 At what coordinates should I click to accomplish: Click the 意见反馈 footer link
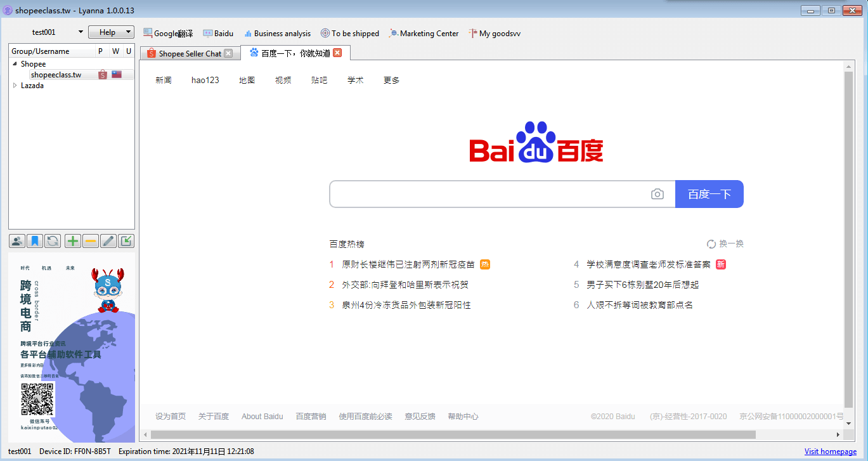click(x=420, y=417)
